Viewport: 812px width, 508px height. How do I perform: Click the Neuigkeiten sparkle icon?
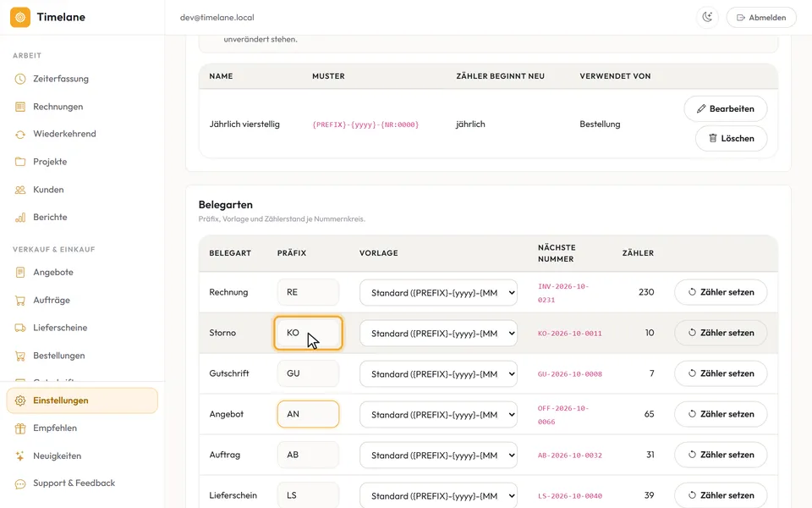click(x=20, y=456)
